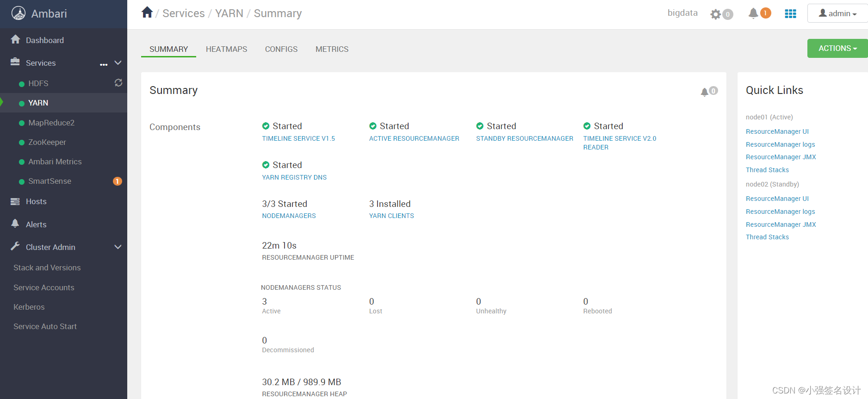The image size is (868, 399).
Task: Click HDFS green status dot
Action: (22, 84)
